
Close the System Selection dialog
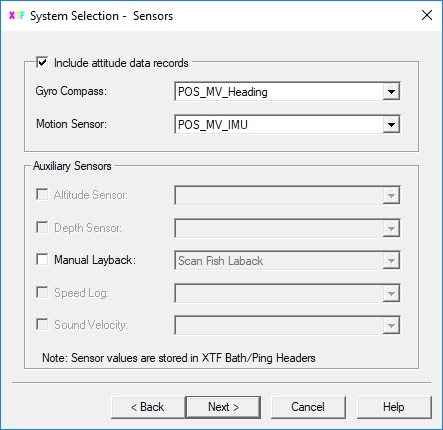pyautogui.click(x=427, y=15)
